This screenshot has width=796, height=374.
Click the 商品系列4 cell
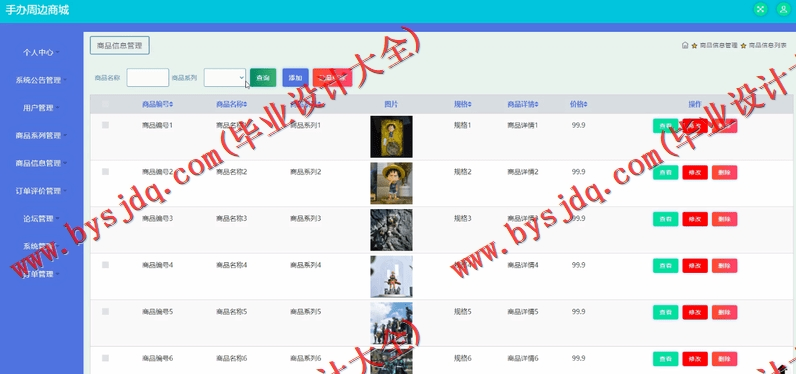coord(306,265)
